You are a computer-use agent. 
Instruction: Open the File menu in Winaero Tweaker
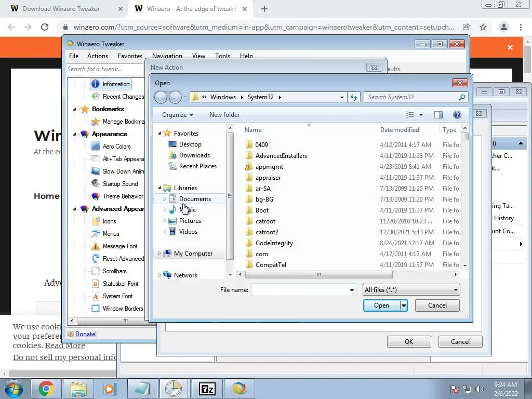(74, 56)
